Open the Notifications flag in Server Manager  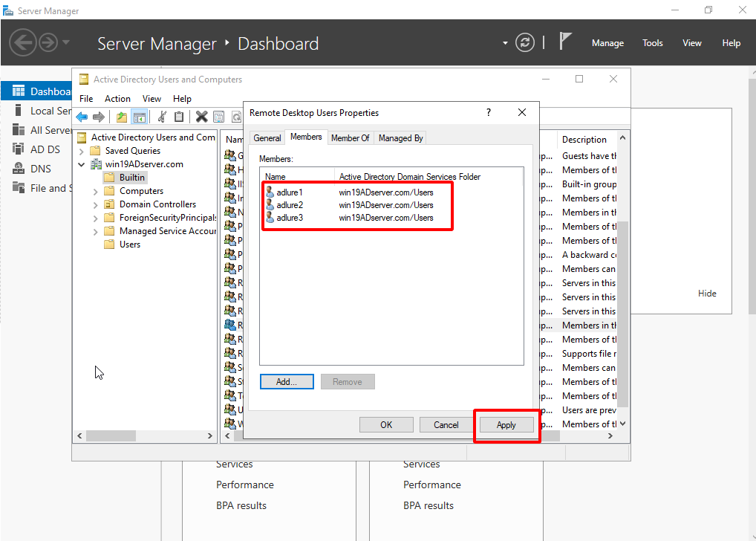coord(565,42)
